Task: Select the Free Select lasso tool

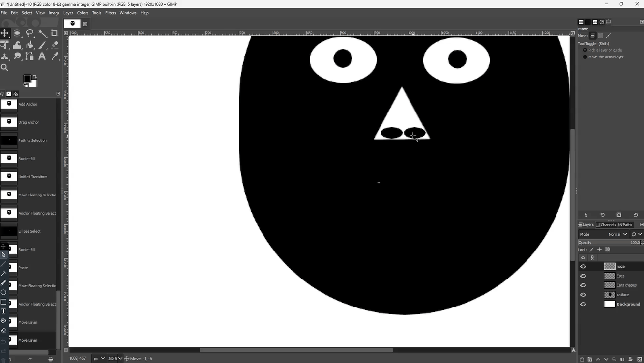Action: click(x=29, y=33)
